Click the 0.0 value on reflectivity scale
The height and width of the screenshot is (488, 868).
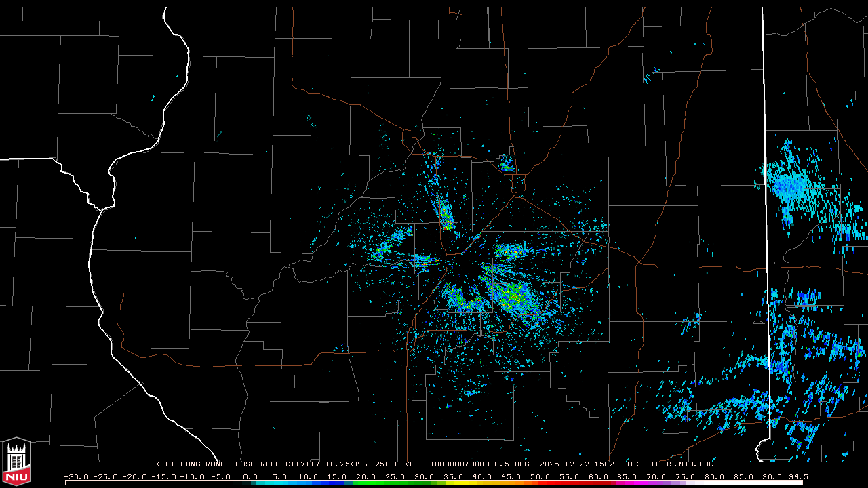coord(250,476)
